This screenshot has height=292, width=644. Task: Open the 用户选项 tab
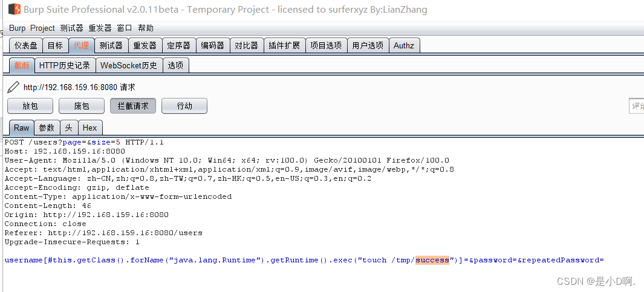(368, 45)
